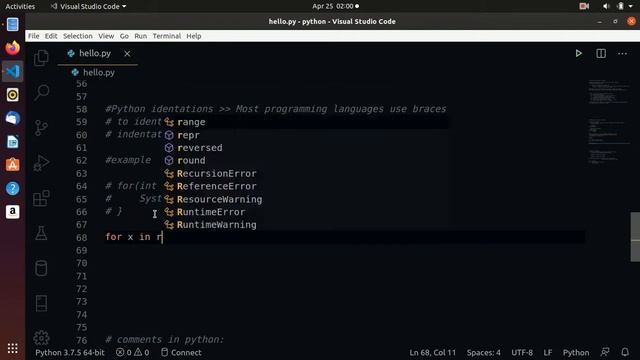Place cursor on line 68 code
Viewport: 640px width, 360px height.
[x=134, y=237]
